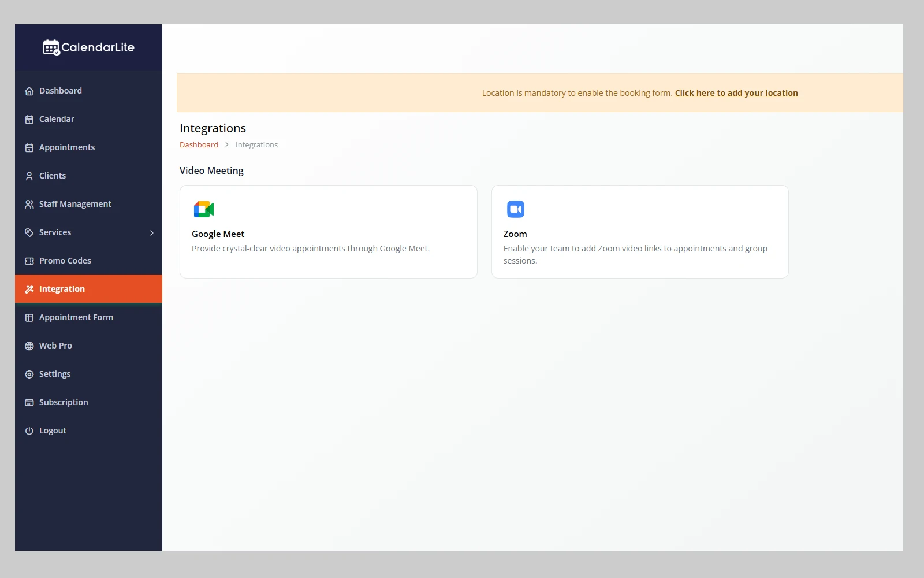Click the breadcrumb separator chevron

[227, 144]
